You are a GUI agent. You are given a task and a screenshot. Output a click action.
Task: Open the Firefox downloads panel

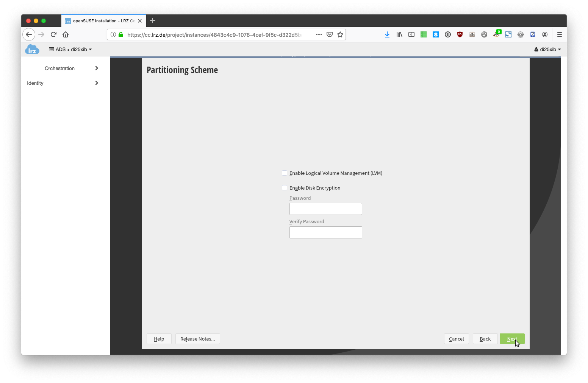(x=387, y=34)
